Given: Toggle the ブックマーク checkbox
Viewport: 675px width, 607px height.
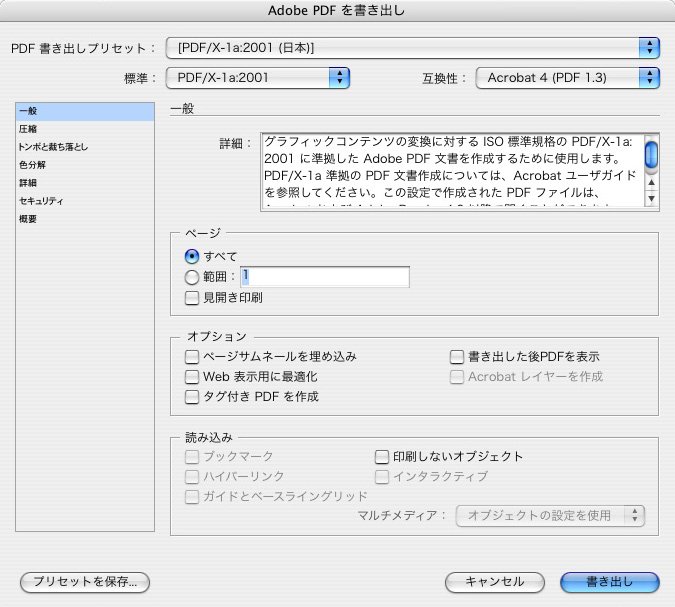Looking at the screenshot, I should tap(192, 456).
